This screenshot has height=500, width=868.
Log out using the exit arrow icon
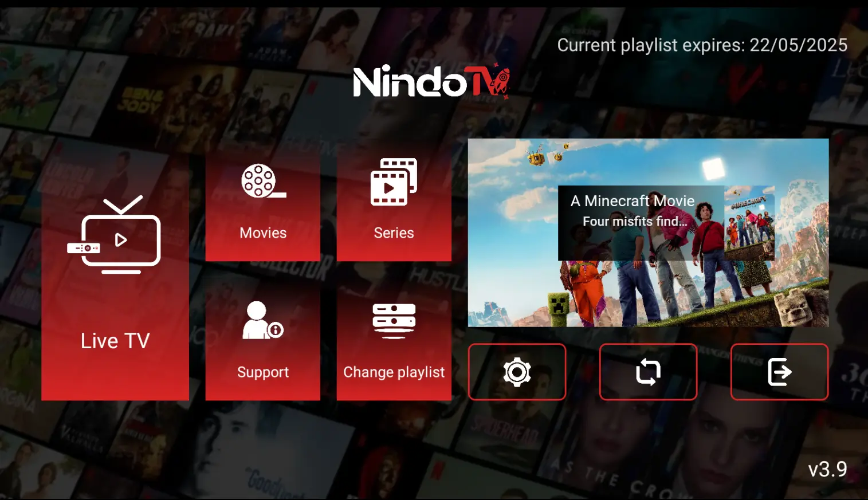pos(779,372)
